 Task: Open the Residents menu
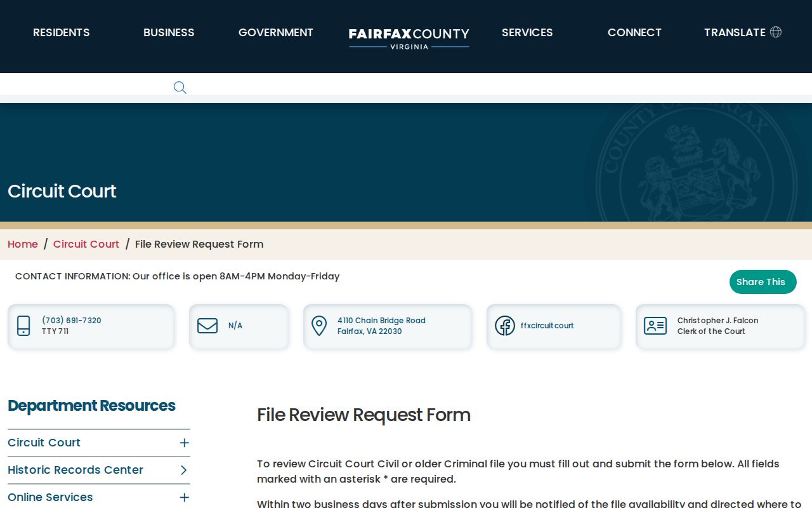(62, 32)
